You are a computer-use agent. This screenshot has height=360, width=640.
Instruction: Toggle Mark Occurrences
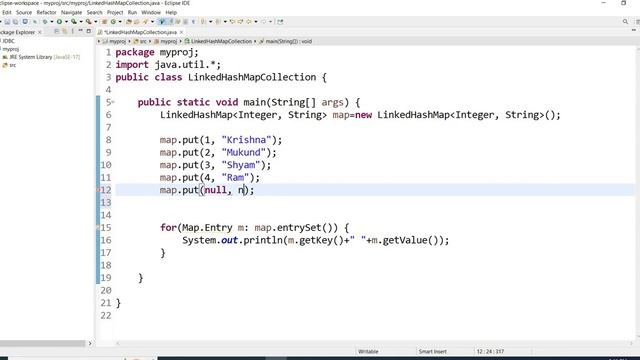click(171, 22)
